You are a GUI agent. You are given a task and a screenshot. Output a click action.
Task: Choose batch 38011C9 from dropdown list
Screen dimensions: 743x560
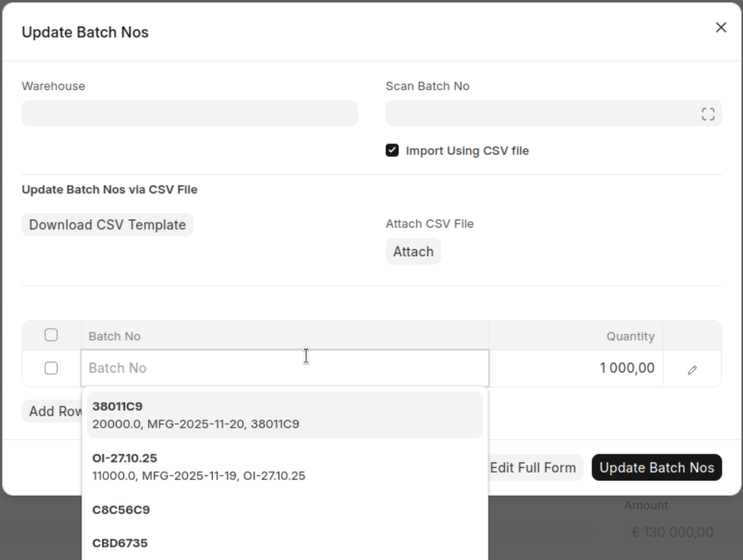coord(285,414)
